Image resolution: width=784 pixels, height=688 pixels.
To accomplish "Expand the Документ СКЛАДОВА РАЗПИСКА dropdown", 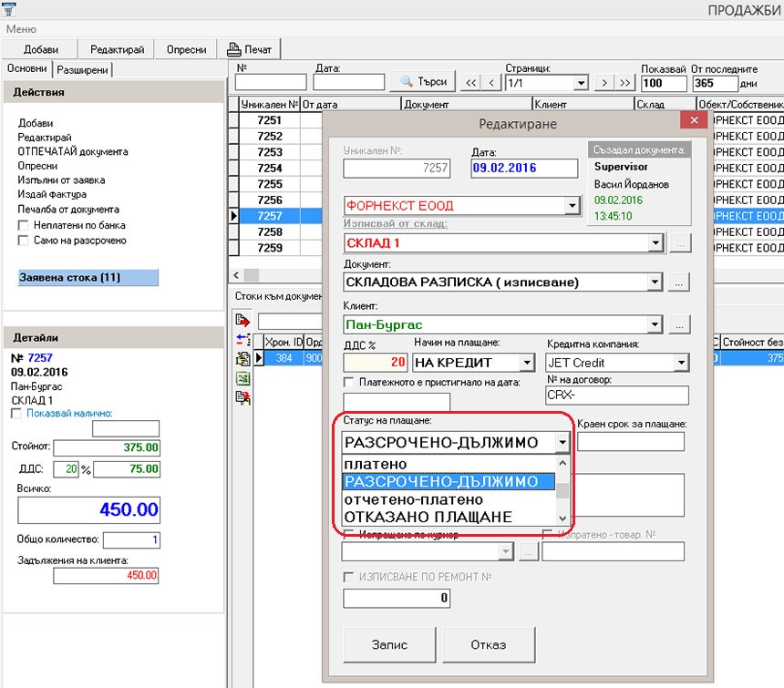I will click(x=655, y=282).
